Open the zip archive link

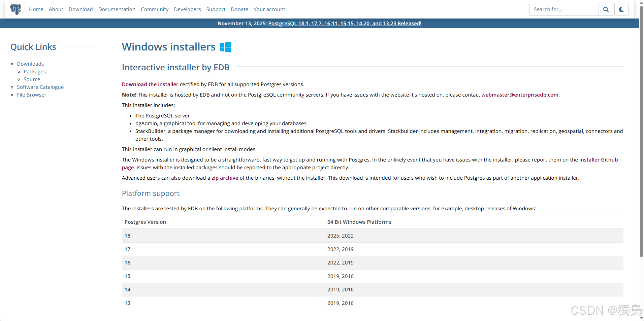coord(224,178)
